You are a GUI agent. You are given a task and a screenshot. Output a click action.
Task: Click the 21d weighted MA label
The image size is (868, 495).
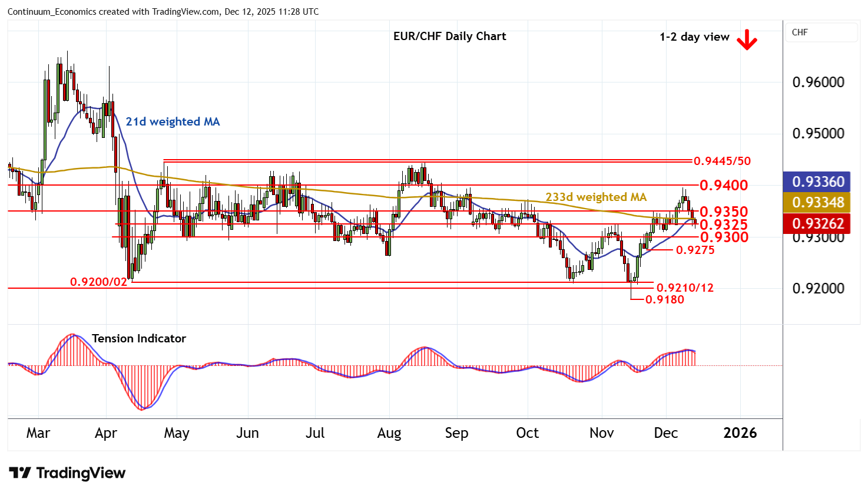tap(173, 121)
